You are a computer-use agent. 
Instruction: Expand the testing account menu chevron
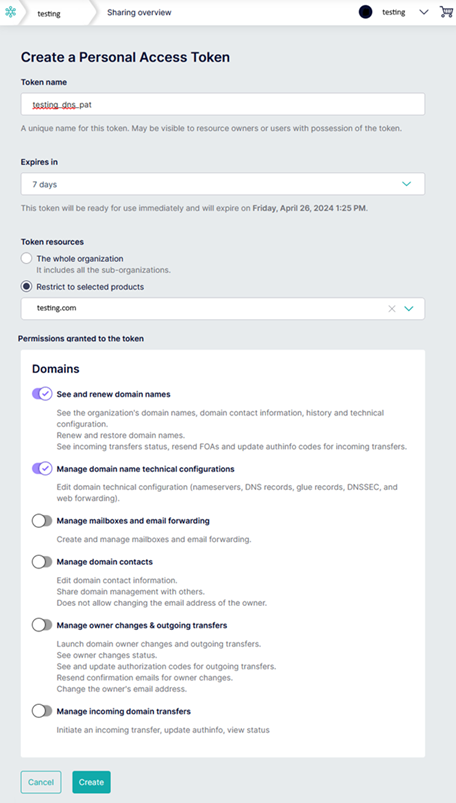tap(424, 12)
